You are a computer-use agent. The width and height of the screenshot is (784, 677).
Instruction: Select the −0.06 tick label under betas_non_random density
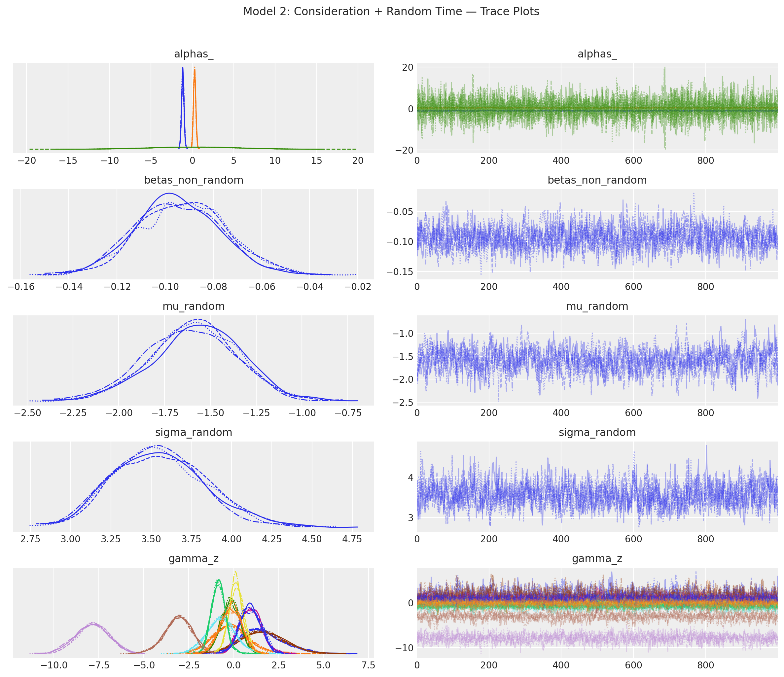point(261,287)
